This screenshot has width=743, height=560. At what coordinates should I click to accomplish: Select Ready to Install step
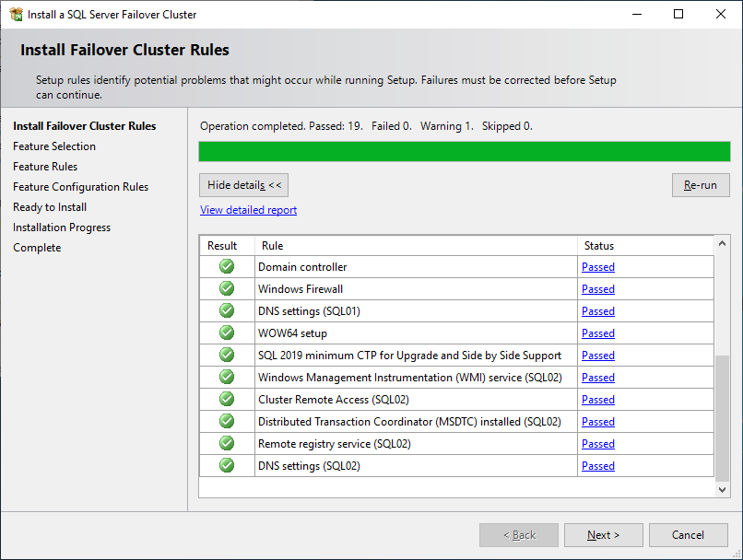point(50,207)
